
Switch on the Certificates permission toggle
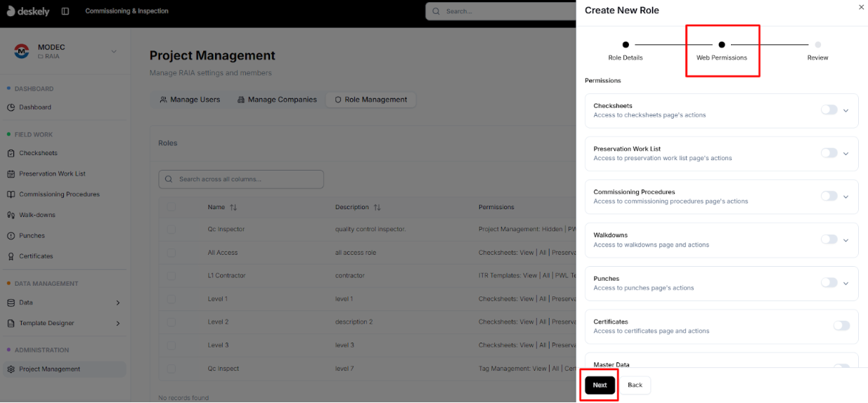point(841,326)
